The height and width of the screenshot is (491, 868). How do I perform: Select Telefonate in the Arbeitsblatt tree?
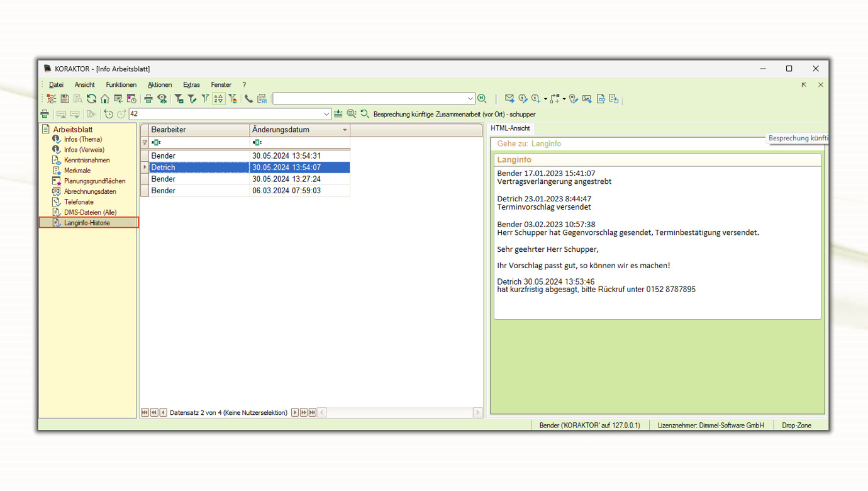(79, 202)
